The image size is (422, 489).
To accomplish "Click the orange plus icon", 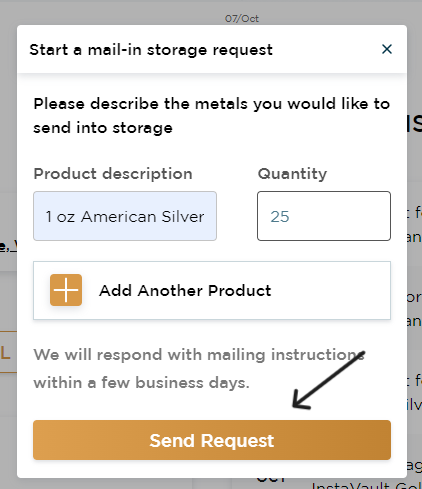I will pyautogui.click(x=66, y=290).
